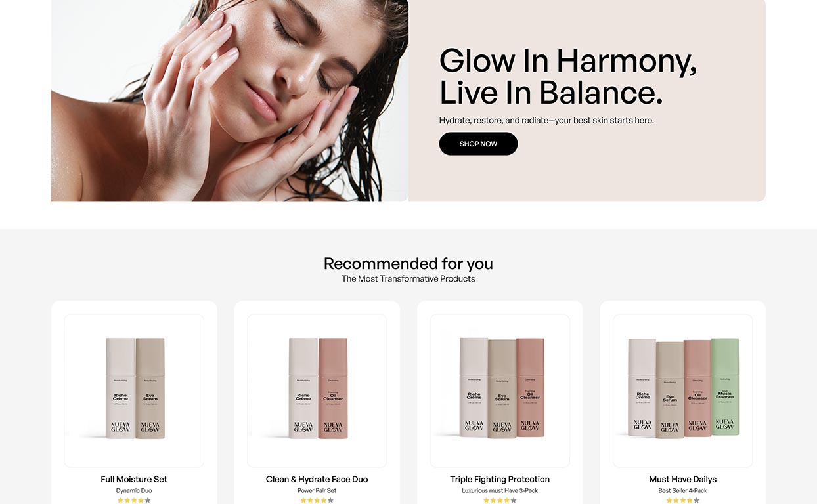
Task: Click the star rating under Clean & Hydrate Duo
Action: (317, 501)
